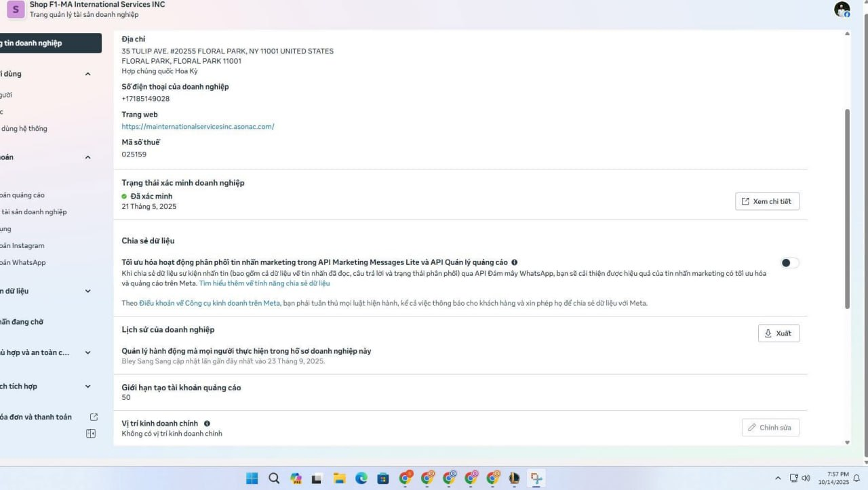Viewport: 868px width, 490px height.
Task: Open Điều khoản về Công cụ kinh doanh trên Meta link
Action: pyautogui.click(x=210, y=303)
